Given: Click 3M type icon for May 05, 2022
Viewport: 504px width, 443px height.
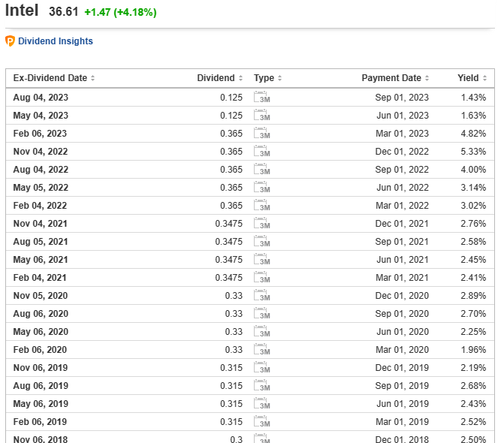Looking at the screenshot, I should (x=261, y=187).
